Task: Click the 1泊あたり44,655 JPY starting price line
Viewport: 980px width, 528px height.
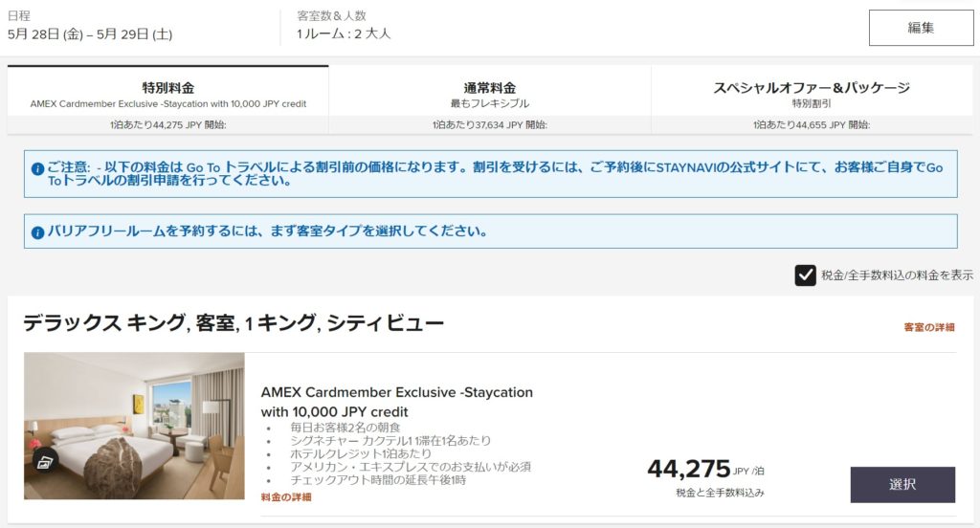Action: pos(811,124)
